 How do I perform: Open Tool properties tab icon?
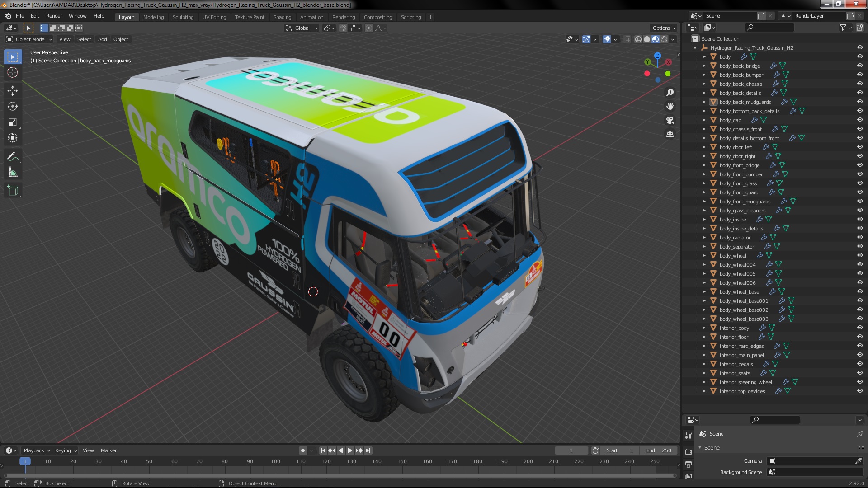[x=689, y=436]
